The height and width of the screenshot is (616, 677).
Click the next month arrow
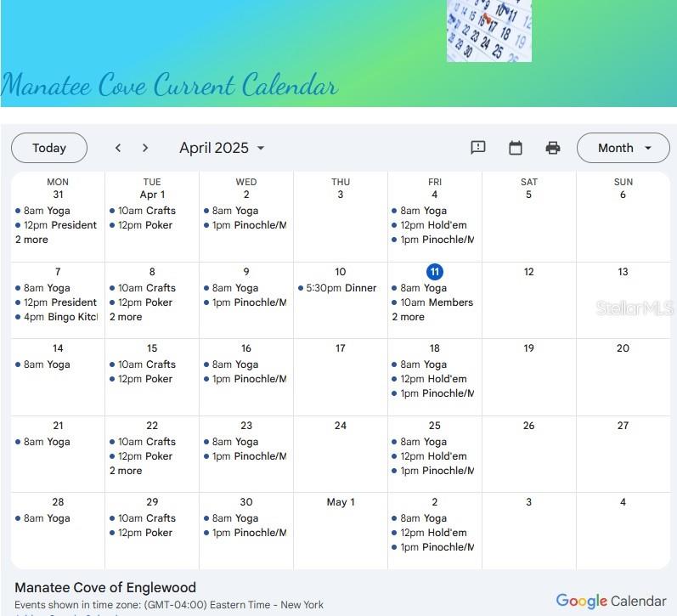145,148
